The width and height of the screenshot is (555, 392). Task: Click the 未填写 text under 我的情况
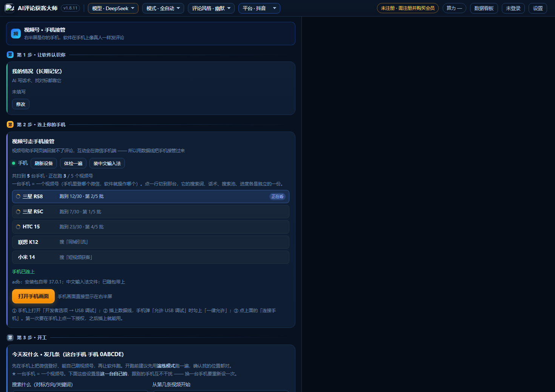(x=19, y=92)
